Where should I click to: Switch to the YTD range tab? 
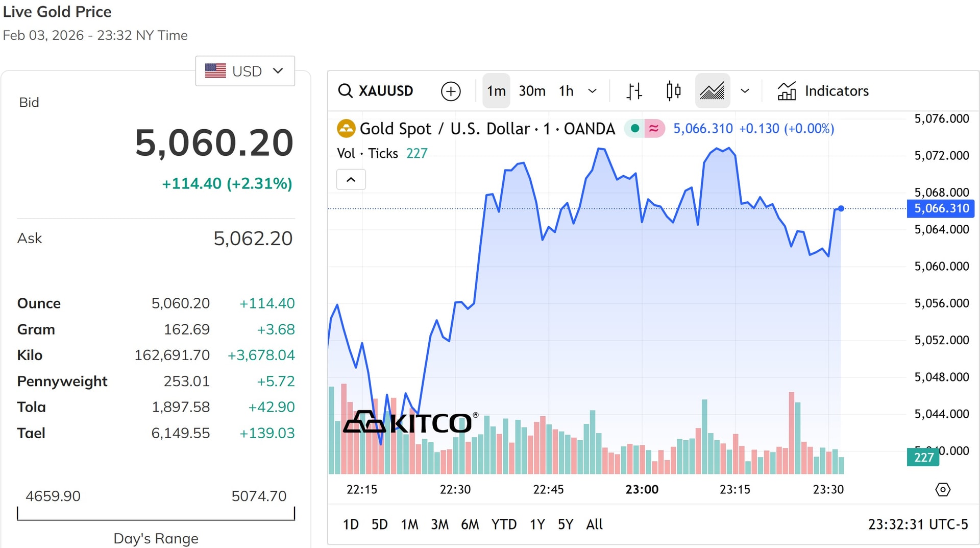(x=504, y=524)
